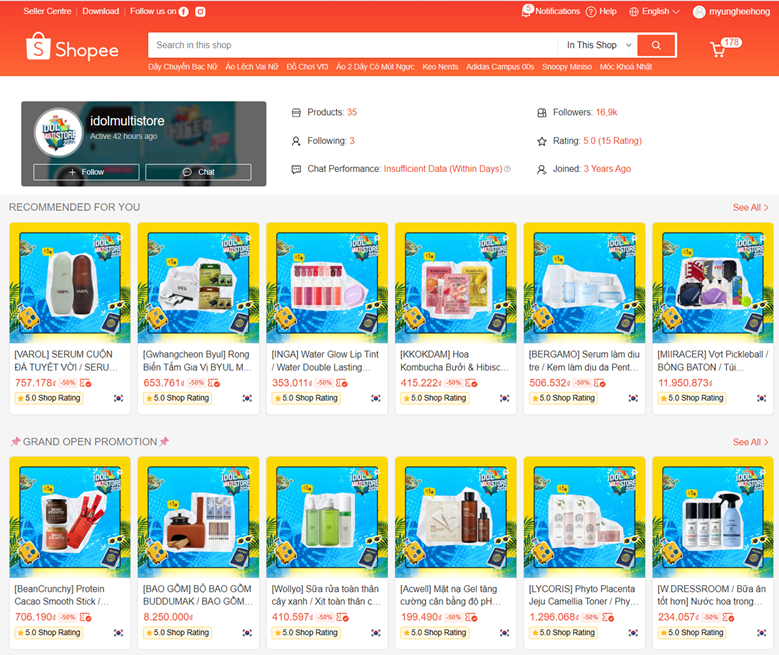Follow the idolmultistore shop
Image resolution: width=779 pixels, height=655 pixels.
(86, 172)
